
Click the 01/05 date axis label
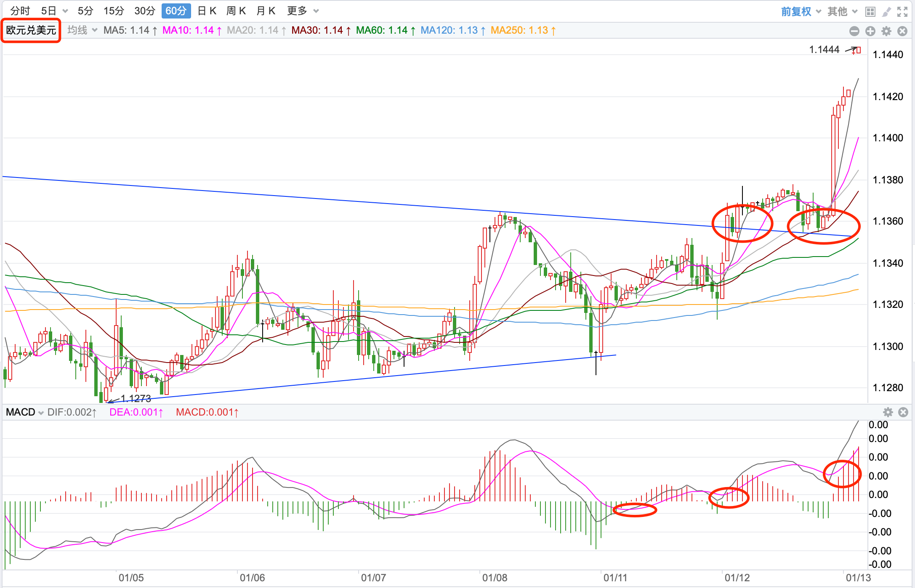pos(131,577)
